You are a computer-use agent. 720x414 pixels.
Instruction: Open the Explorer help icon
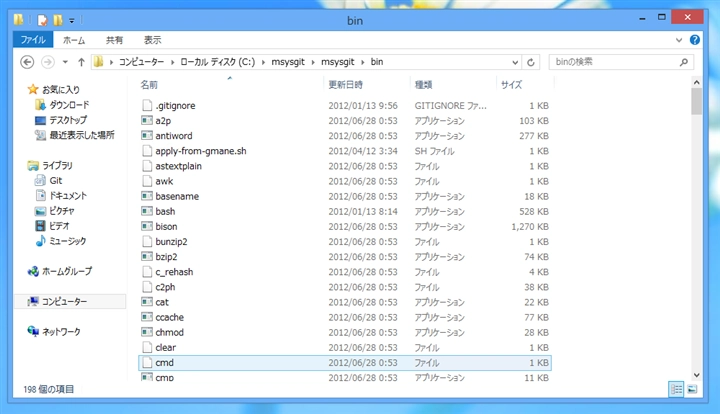coord(695,40)
